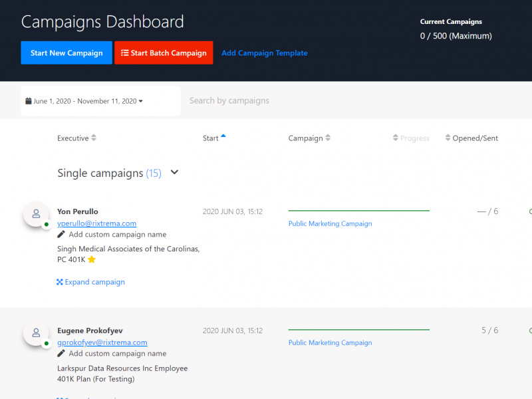Open the June 1 - November 11 date dropdown
Image resolution: width=532 pixels, height=399 pixels.
point(84,101)
